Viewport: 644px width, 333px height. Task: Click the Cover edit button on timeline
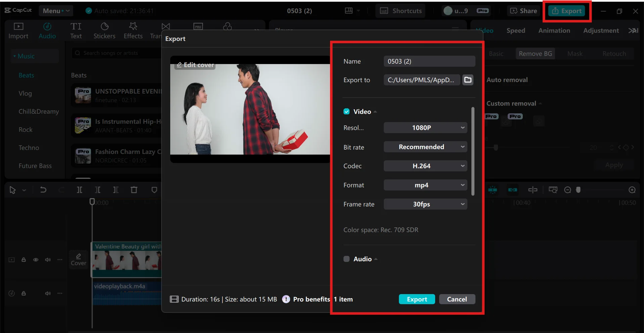click(79, 260)
